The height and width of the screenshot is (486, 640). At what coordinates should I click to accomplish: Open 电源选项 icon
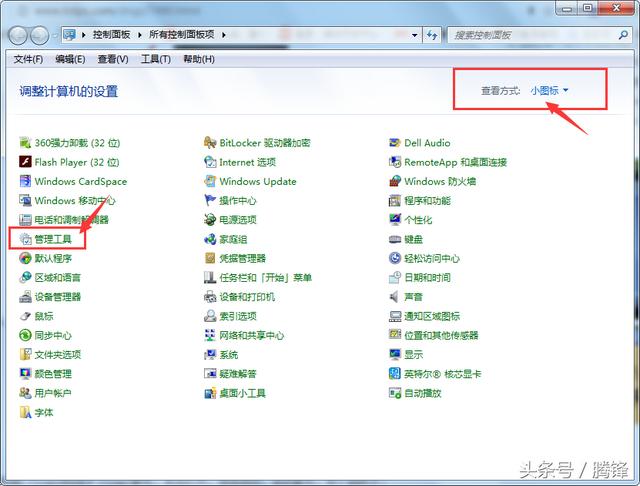tap(210, 220)
